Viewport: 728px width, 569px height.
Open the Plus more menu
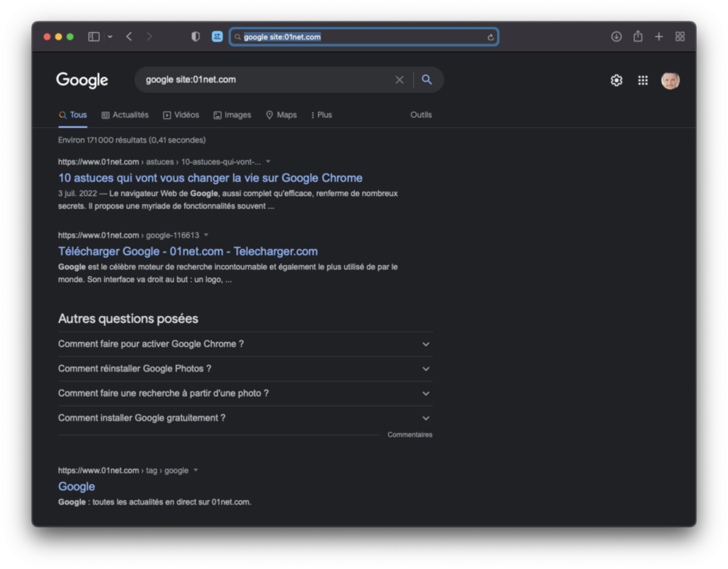[x=321, y=115]
